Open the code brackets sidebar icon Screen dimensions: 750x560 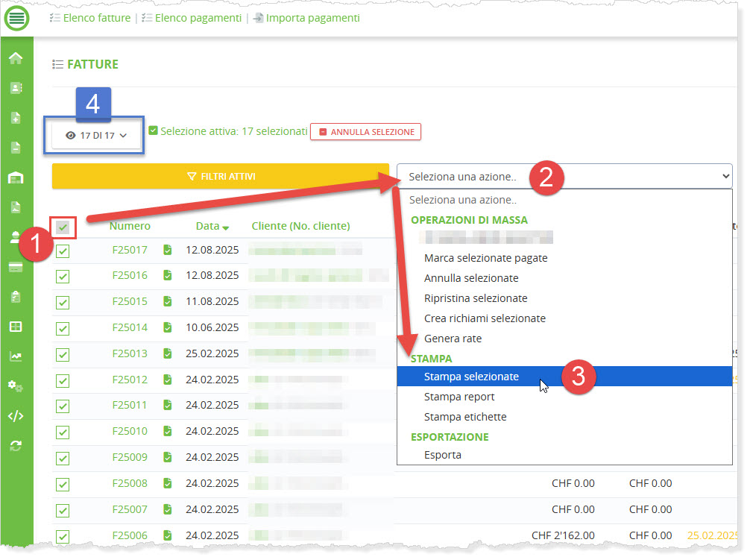click(x=16, y=416)
